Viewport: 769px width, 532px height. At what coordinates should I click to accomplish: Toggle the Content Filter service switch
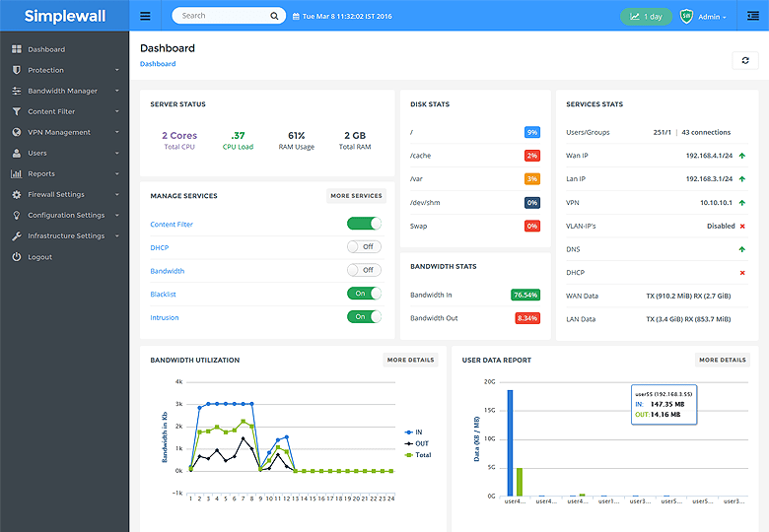point(363,224)
